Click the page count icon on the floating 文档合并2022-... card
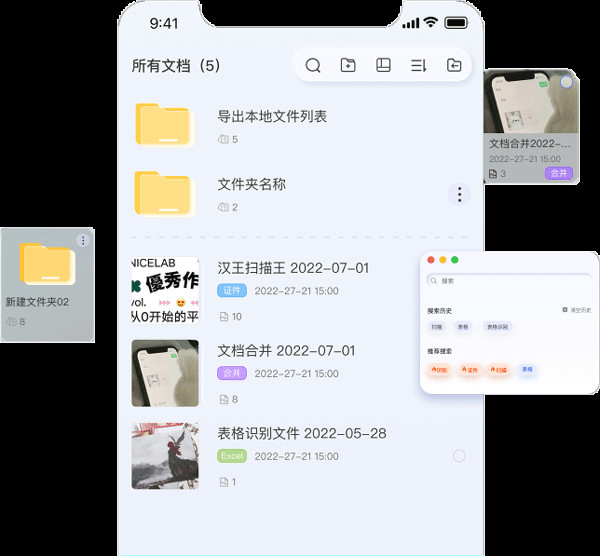 493,174
